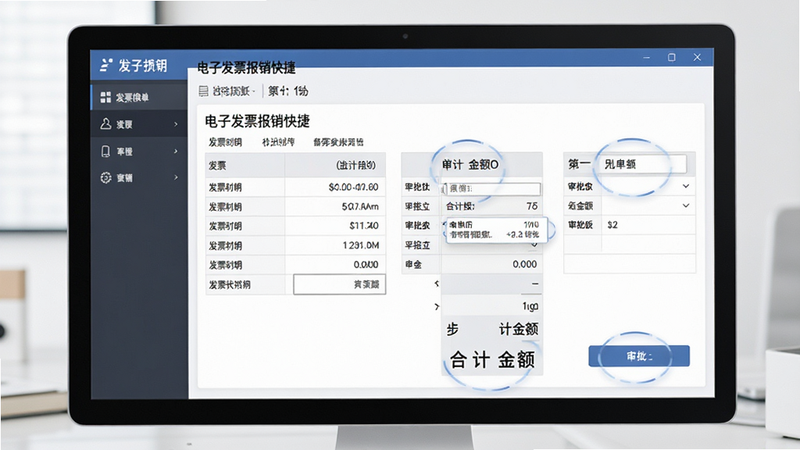Click the 1ıga value in middle panel

click(530, 306)
